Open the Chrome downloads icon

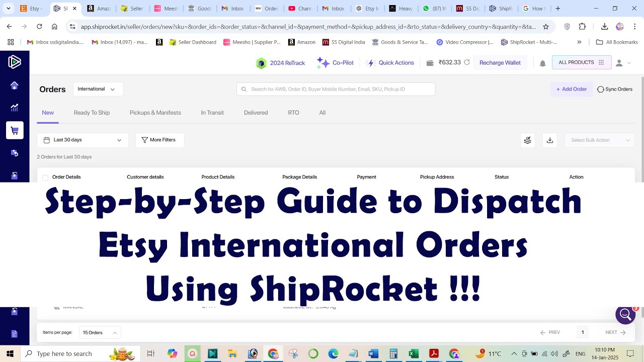[x=605, y=27]
